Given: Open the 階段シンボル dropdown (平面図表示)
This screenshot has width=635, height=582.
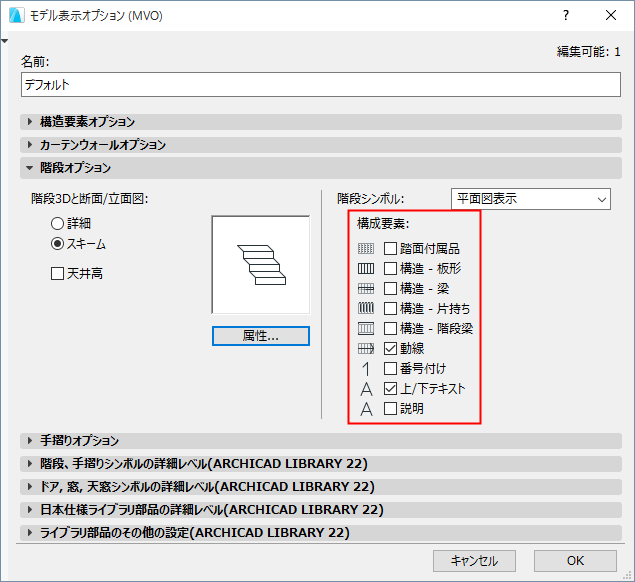Looking at the screenshot, I should (531, 199).
